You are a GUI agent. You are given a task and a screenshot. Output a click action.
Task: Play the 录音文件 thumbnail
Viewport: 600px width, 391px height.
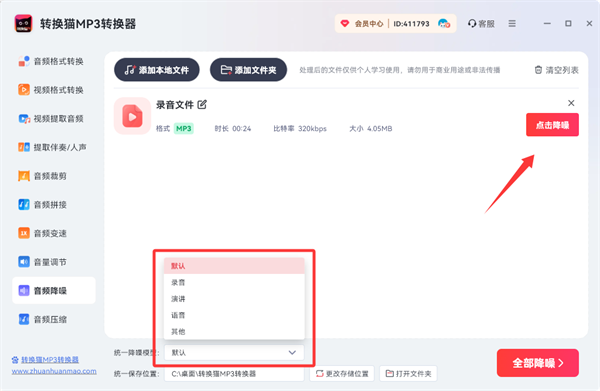132,116
